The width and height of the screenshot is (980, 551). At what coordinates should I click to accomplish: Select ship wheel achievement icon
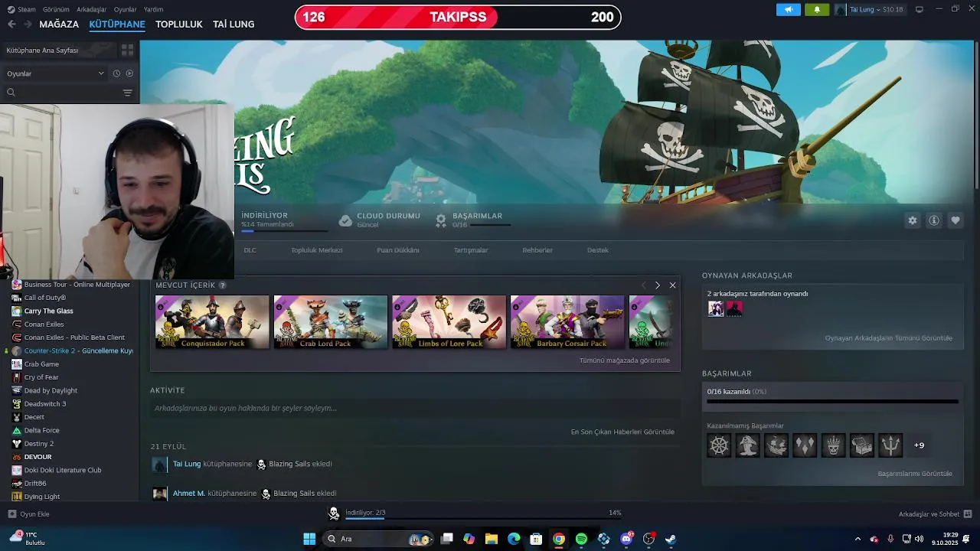pyautogui.click(x=719, y=445)
